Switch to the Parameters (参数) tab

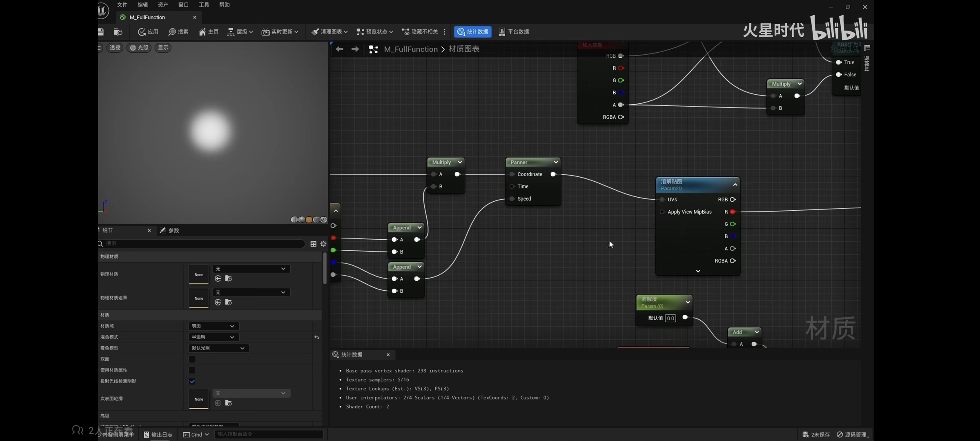[170, 230]
